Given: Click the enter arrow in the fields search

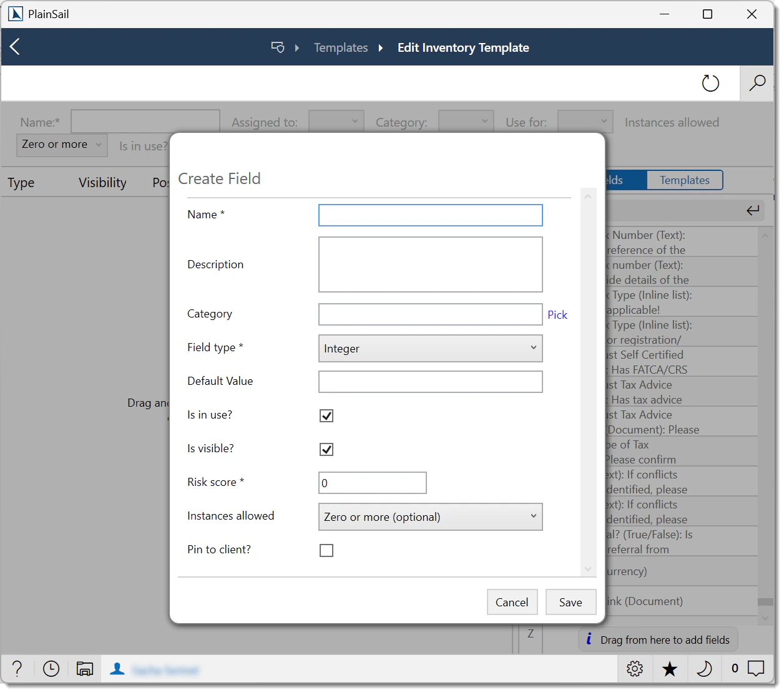Looking at the screenshot, I should coord(753,211).
